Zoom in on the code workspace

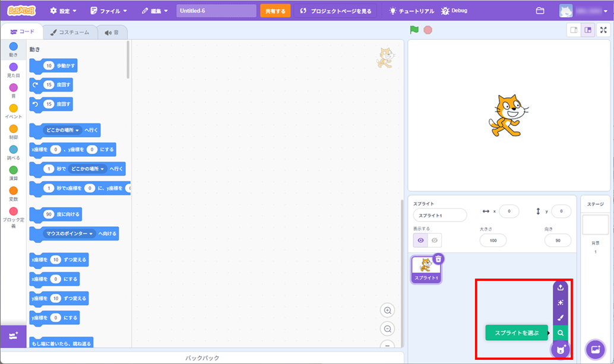(388, 311)
